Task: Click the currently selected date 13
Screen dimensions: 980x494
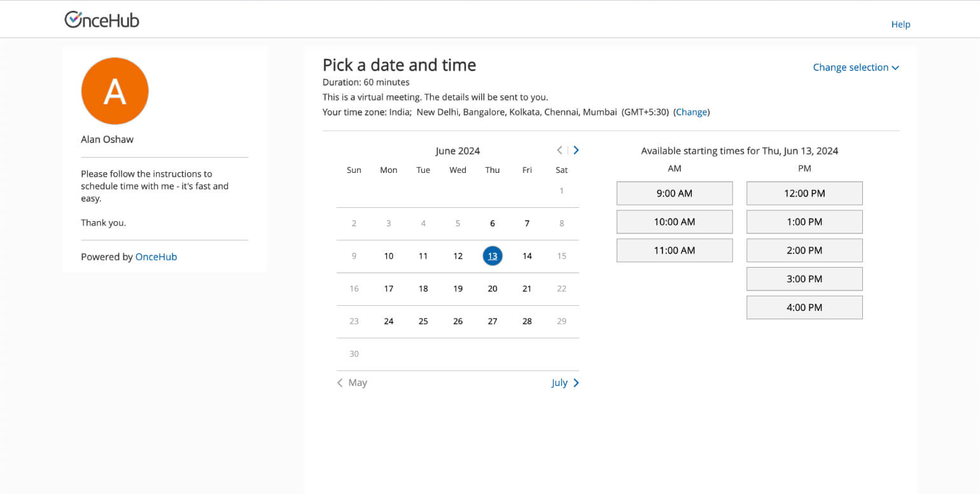Action: [x=492, y=256]
